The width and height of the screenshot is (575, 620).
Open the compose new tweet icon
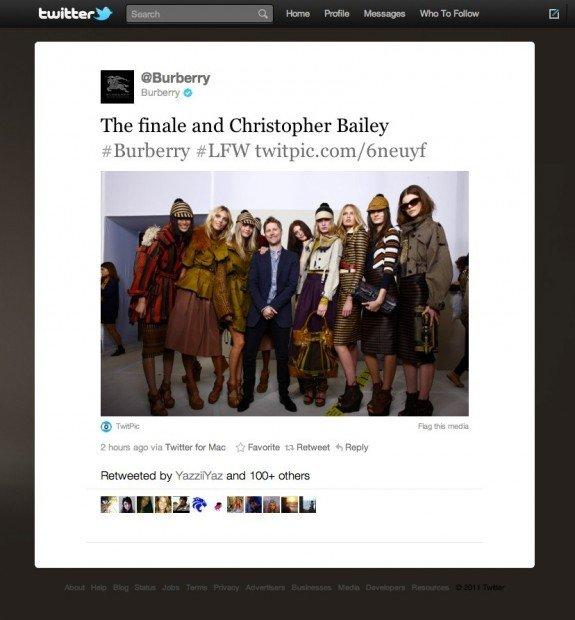tap(554, 14)
